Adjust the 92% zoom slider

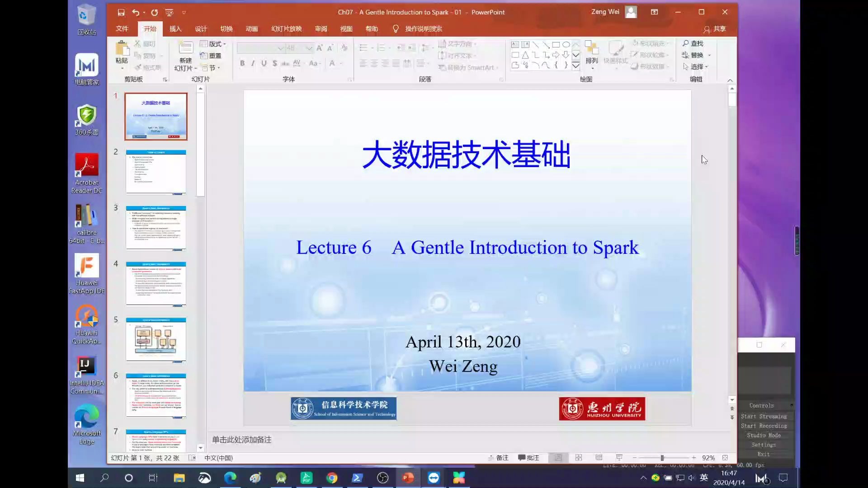(664, 458)
